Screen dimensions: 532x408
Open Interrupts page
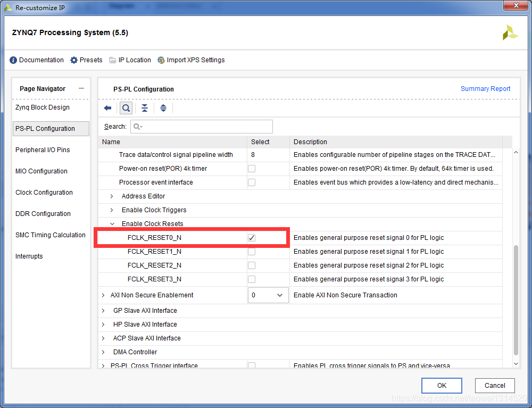click(x=29, y=256)
